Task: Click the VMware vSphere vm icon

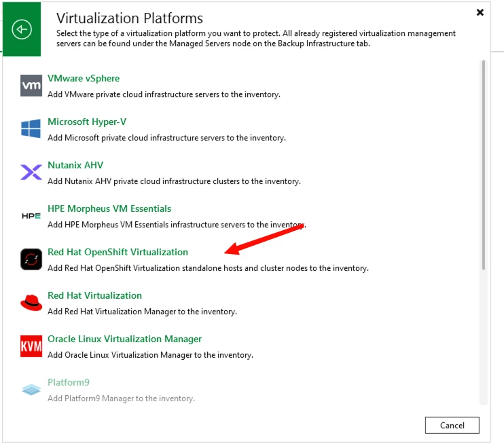Action: (31, 86)
